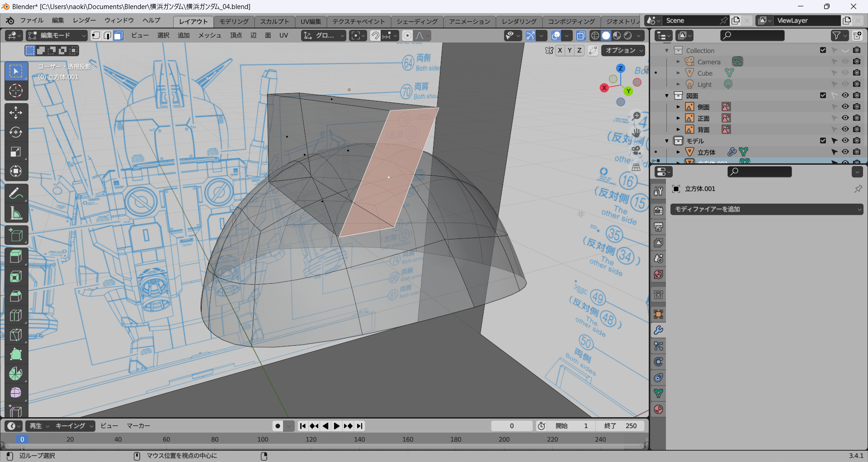Hide the Camera object in viewport
This screenshot has height=462, width=868.
click(845, 62)
